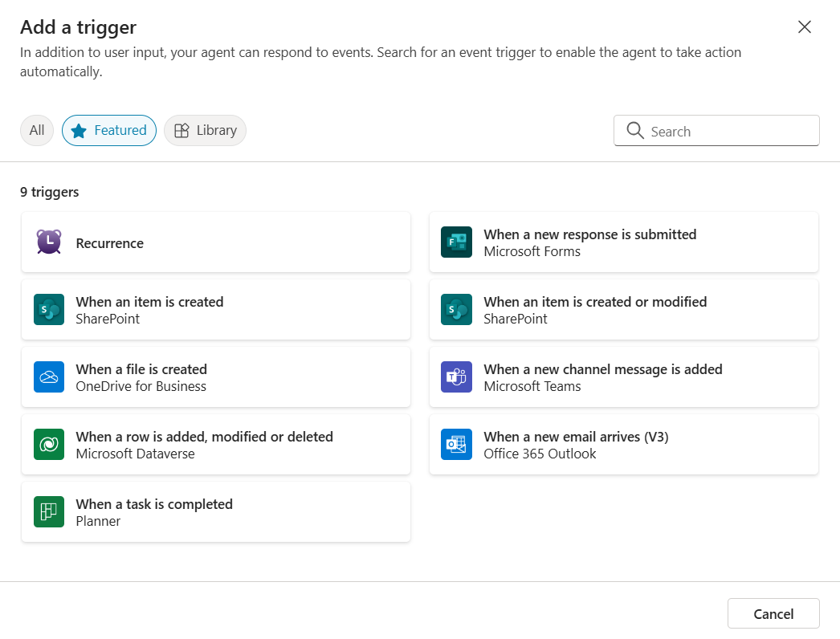This screenshot has width=840, height=639.
Task: Click the Planner icon
Action: click(49, 511)
